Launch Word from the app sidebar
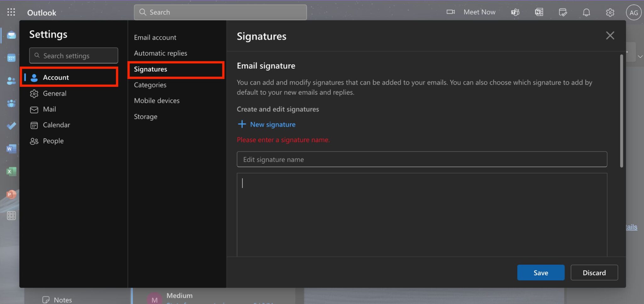Viewport: 644px width, 304px height. [11, 149]
